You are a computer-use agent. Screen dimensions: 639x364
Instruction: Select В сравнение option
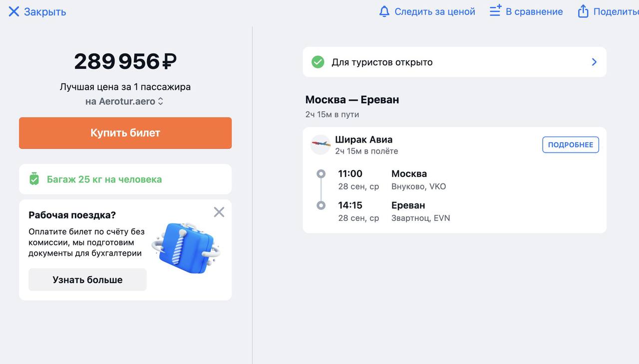tap(534, 11)
